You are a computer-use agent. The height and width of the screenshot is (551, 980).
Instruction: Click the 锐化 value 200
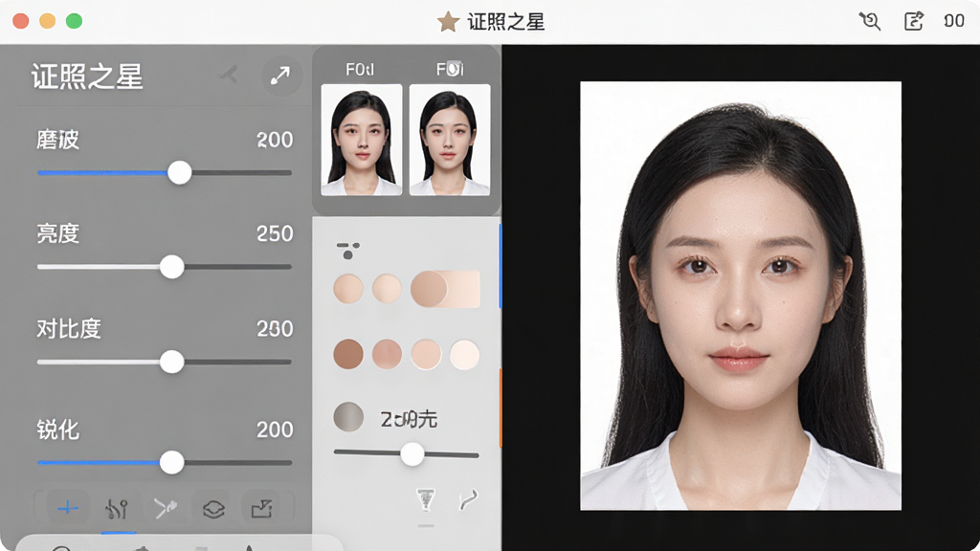pyautogui.click(x=275, y=430)
